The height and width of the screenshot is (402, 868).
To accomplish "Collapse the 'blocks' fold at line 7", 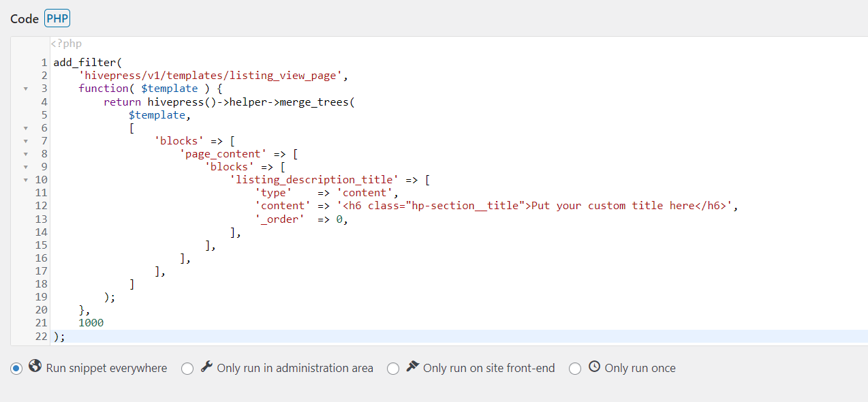I will tap(26, 141).
